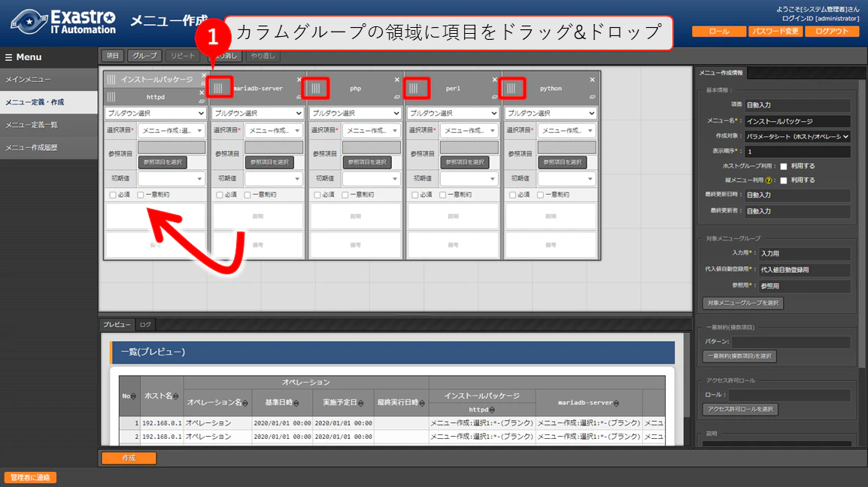The height and width of the screenshot is (487, 868).
Task: Switch to the ログ tab
Action: [145, 325]
